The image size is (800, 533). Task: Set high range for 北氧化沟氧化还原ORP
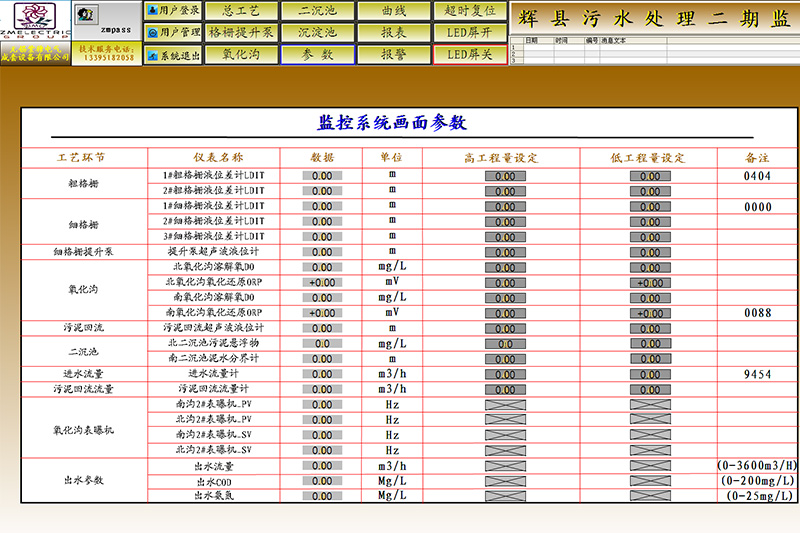[505, 283]
